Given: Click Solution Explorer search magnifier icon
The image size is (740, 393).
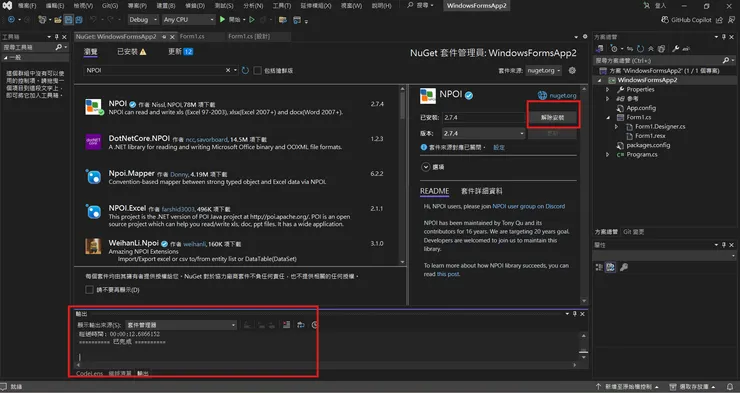Looking at the screenshot, I should point(725,60).
